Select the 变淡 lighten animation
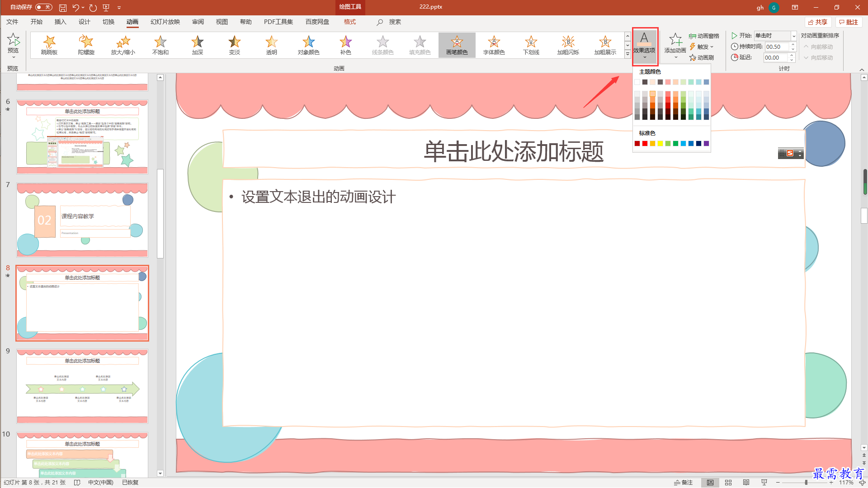Screen dimensions: 868x488 [x=235, y=45]
